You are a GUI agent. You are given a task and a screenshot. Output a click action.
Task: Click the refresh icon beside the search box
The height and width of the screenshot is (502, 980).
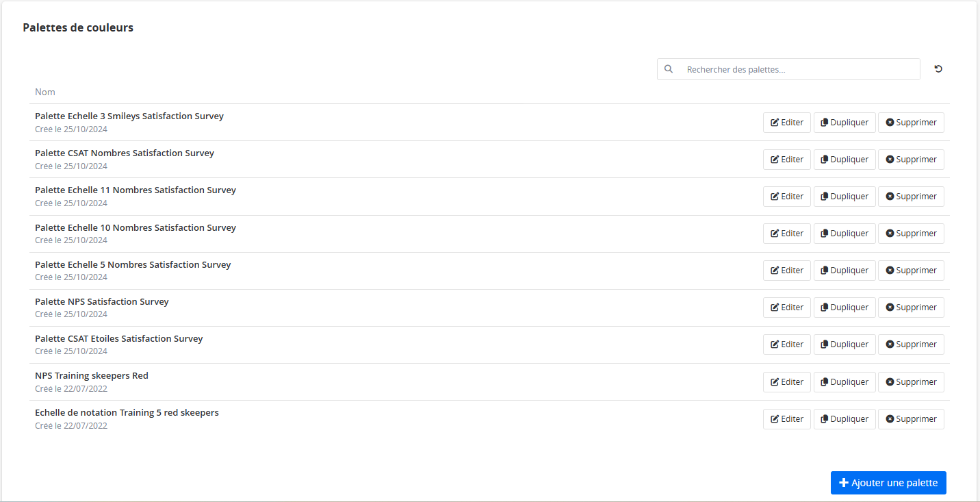click(x=938, y=69)
